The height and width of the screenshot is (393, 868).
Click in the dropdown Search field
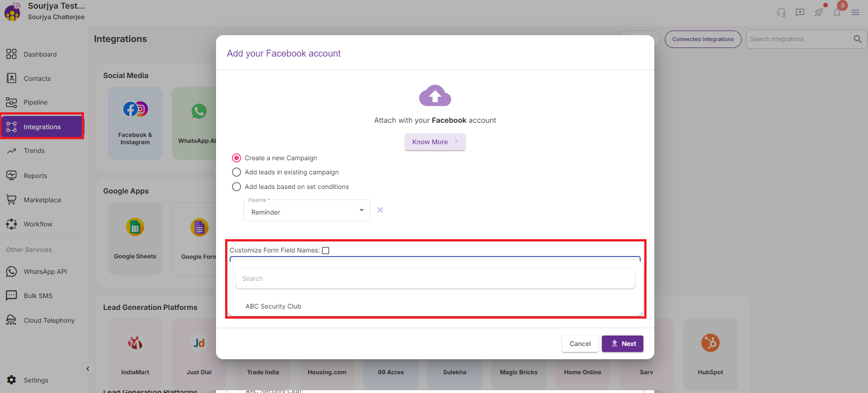tap(435, 278)
